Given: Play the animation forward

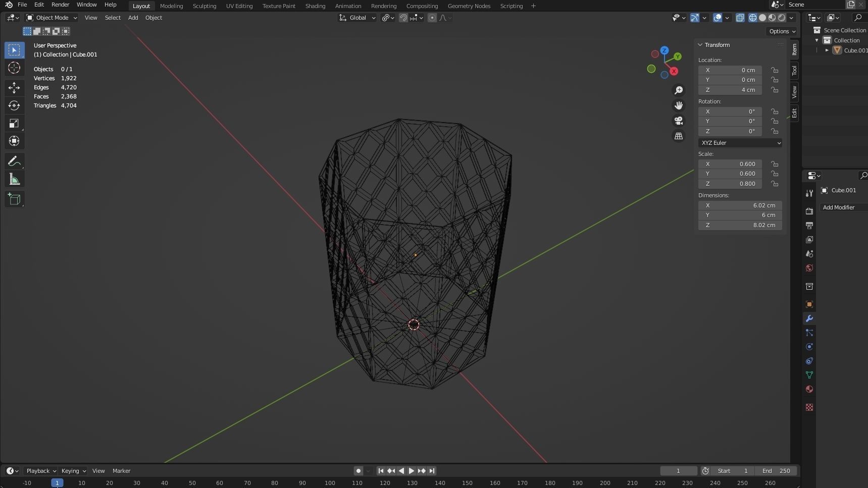Looking at the screenshot, I should 411,471.
